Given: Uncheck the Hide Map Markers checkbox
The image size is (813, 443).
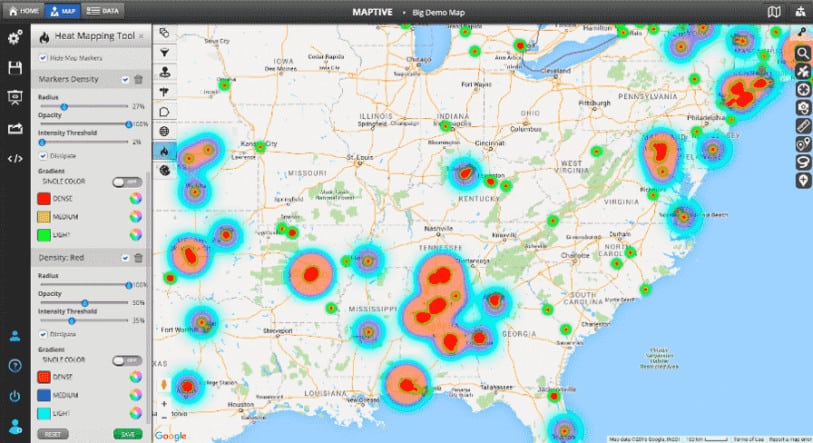Looking at the screenshot, I should click(x=42, y=60).
